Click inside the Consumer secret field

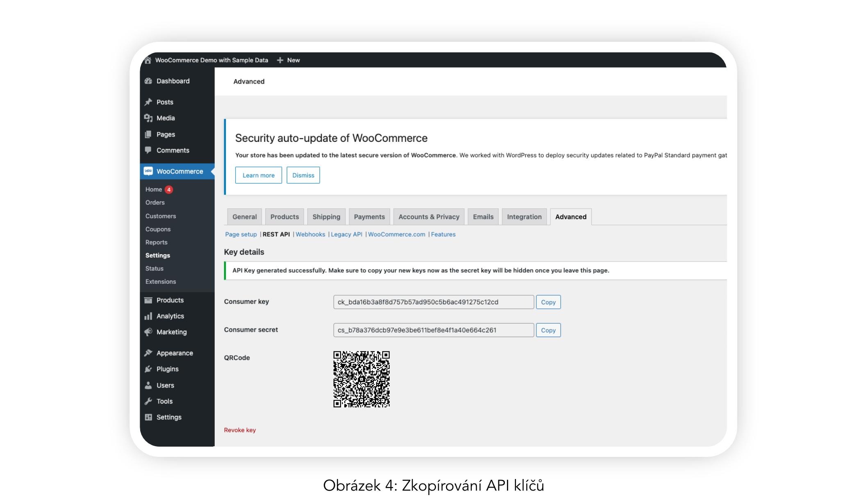tap(434, 331)
